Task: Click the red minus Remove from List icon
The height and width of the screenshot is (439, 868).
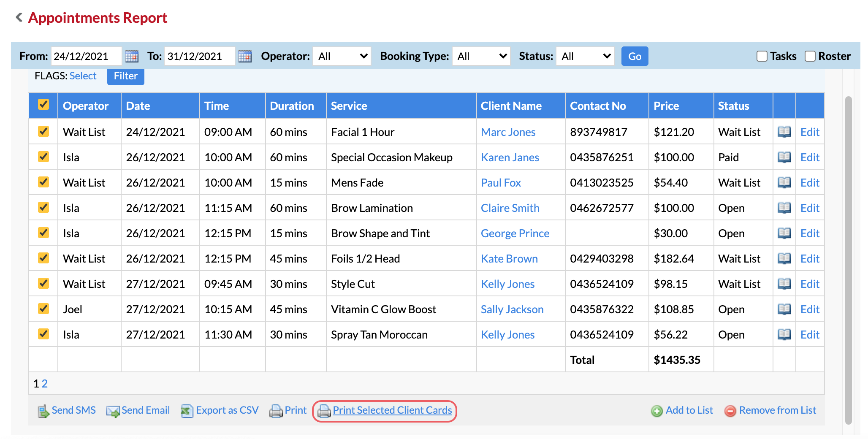Action: pos(730,411)
